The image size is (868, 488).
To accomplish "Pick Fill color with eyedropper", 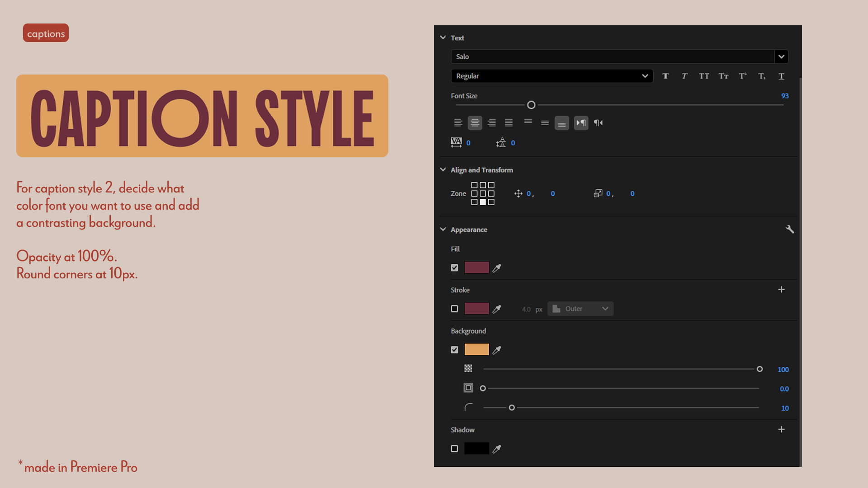I will (x=497, y=268).
